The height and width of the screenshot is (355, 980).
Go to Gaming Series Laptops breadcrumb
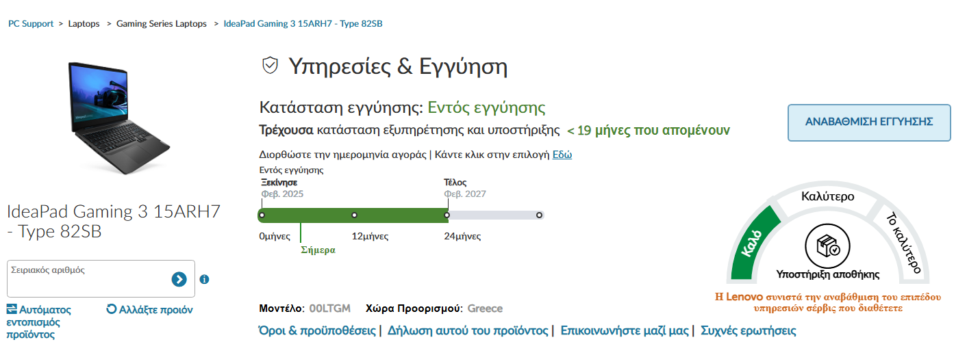[162, 23]
